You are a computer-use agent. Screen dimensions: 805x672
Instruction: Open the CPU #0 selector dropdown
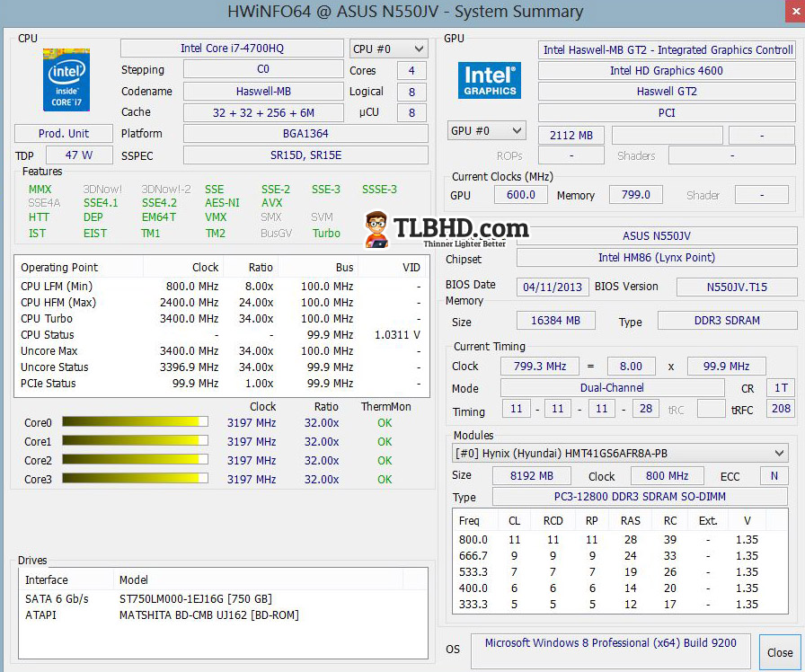click(388, 49)
